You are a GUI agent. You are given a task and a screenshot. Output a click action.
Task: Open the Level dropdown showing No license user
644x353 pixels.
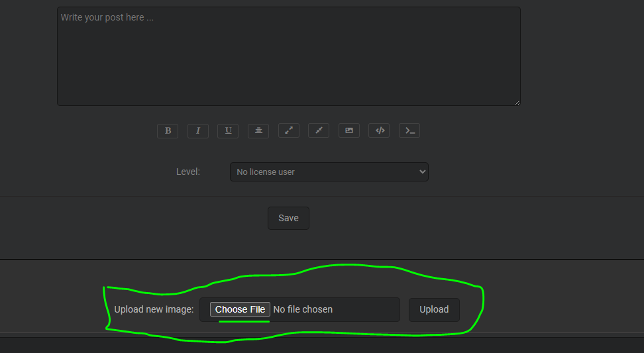(x=329, y=172)
